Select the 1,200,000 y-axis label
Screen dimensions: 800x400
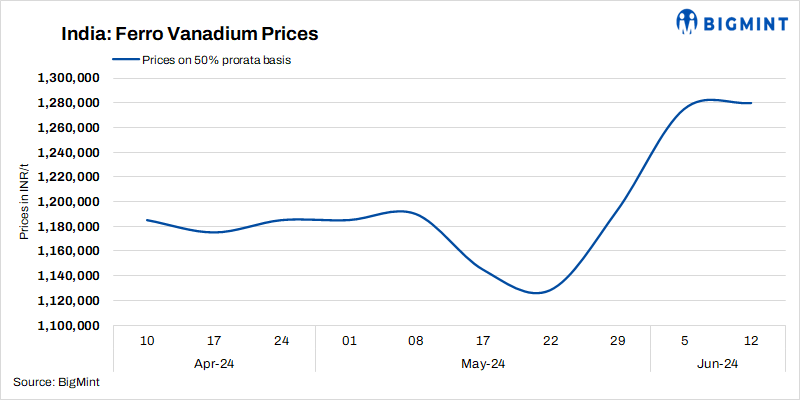click(66, 202)
